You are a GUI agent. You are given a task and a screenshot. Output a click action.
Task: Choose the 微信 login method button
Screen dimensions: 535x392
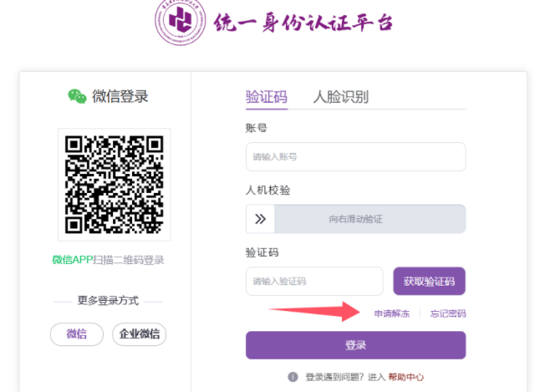click(77, 334)
